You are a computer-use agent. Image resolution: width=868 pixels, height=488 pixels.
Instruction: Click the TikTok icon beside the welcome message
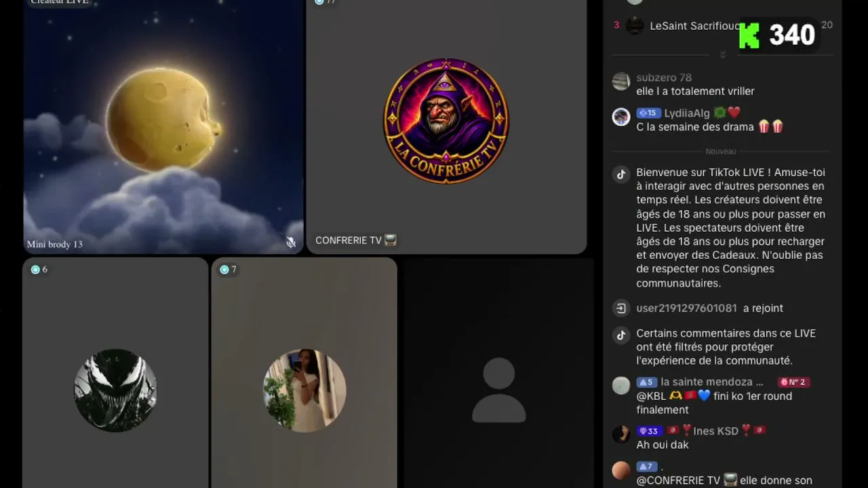[621, 174]
